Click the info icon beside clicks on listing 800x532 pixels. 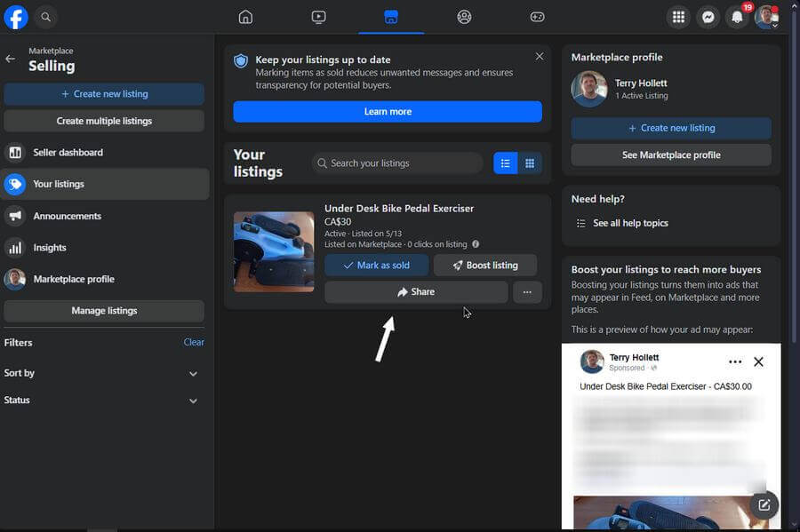click(476, 244)
